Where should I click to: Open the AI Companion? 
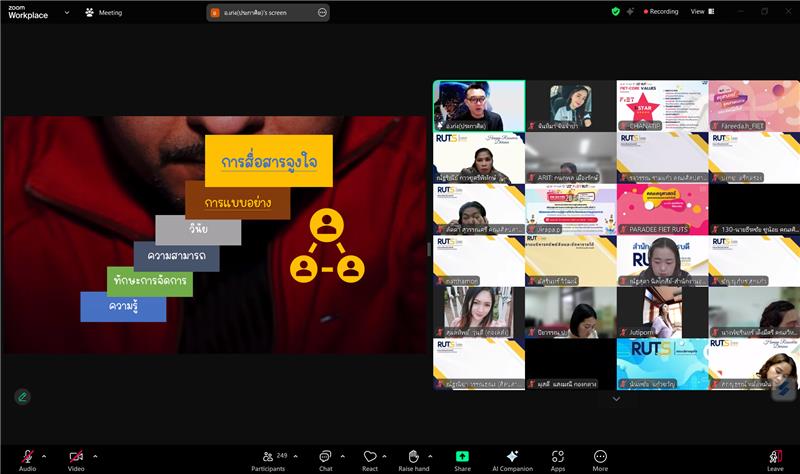coord(512,456)
